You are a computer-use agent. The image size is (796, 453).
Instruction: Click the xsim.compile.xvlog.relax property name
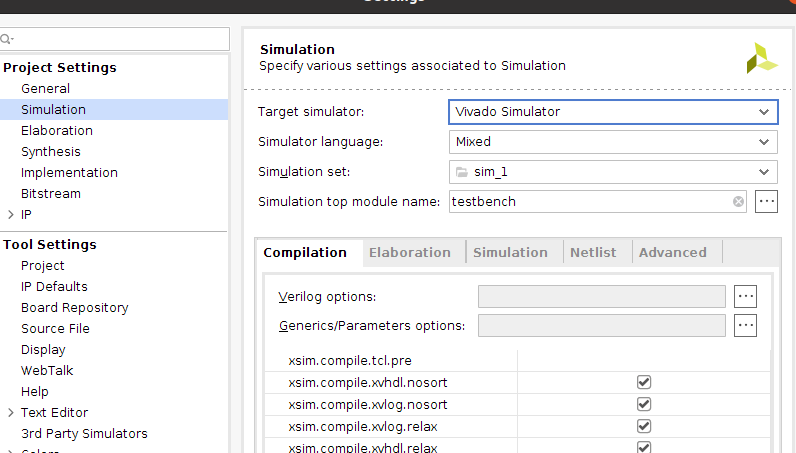pyautogui.click(x=363, y=427)
